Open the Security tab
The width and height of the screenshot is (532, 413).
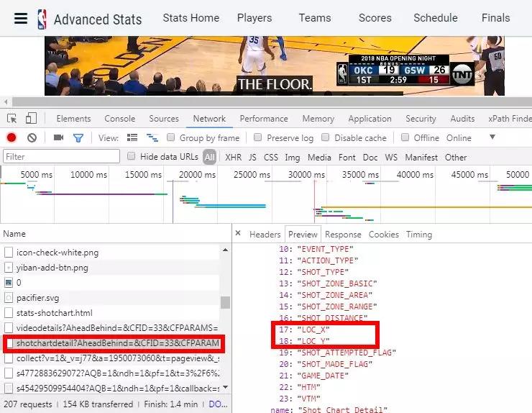pyautogui.click(x=421, y=119)
